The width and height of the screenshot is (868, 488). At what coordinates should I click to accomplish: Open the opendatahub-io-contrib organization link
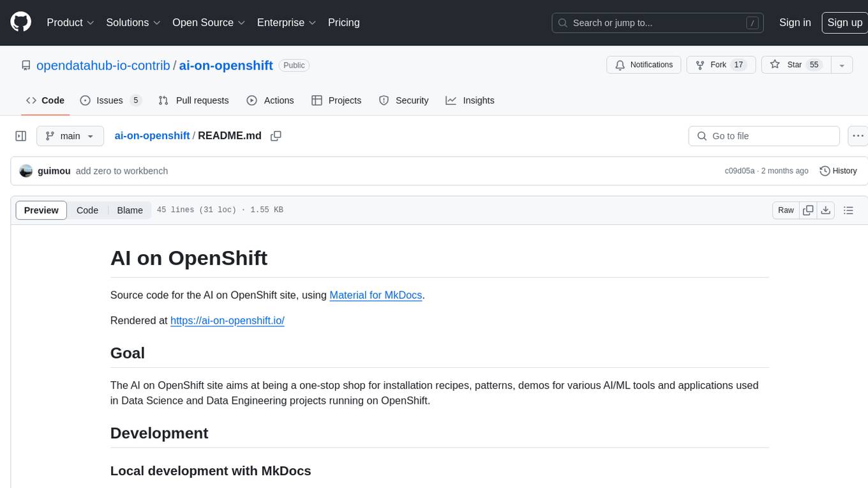tap(103, 65)
